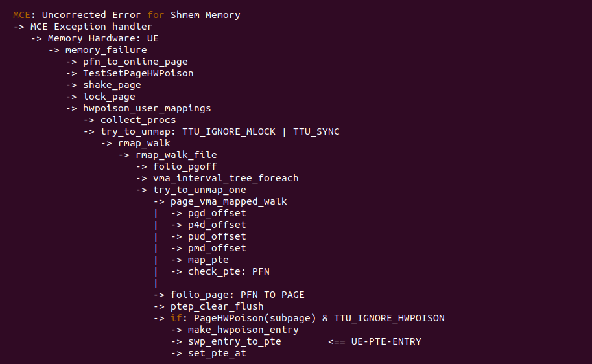
Task: Click the rmap_walk_file function
Action: point(176,155)
